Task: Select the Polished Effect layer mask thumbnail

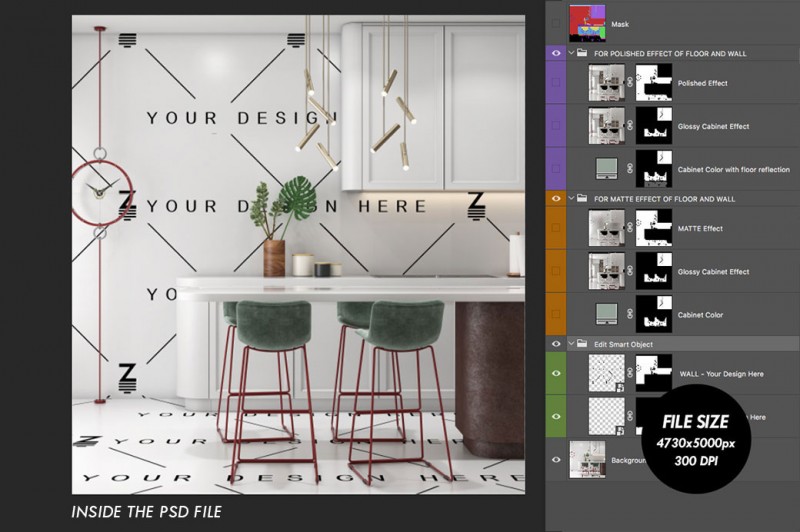Action: point(654,83)
